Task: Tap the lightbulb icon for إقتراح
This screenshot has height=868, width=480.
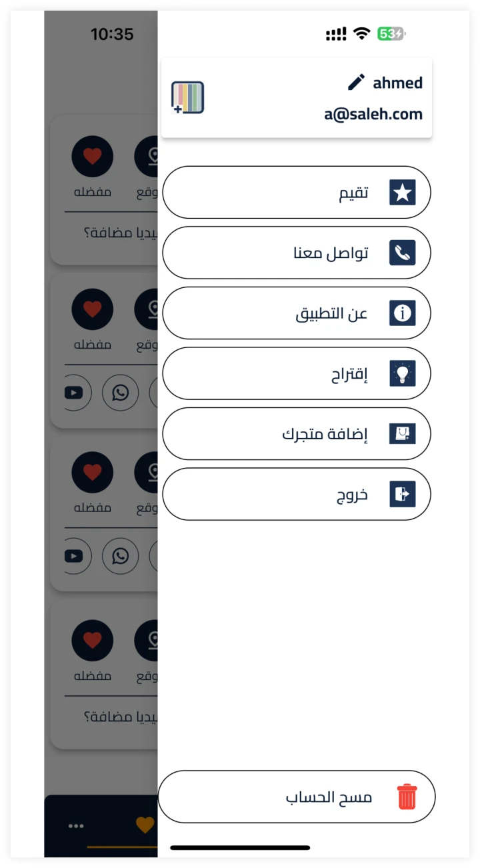Action: tap(402, 374)
